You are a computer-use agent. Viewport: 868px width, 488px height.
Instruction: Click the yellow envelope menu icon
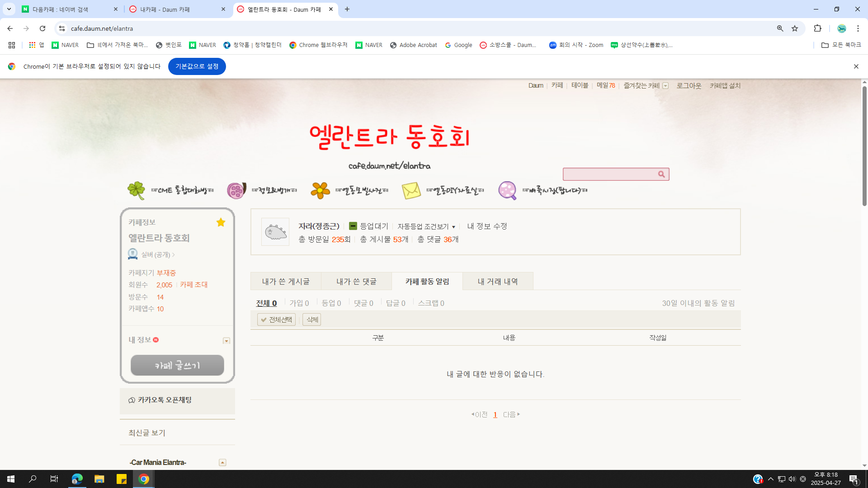click(411, 191)
